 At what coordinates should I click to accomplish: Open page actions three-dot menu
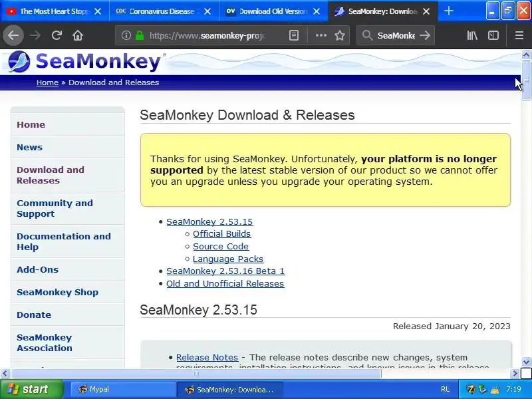pos(321,35)
